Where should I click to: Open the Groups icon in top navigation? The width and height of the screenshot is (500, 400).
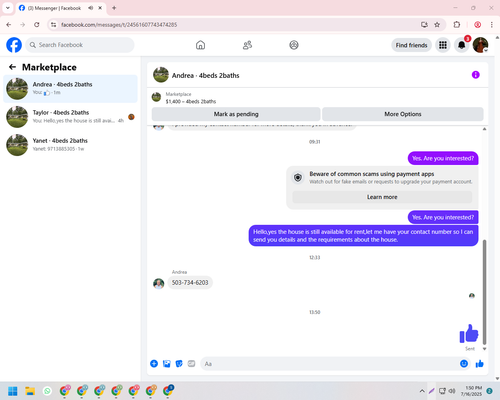(x=294, y=45)
